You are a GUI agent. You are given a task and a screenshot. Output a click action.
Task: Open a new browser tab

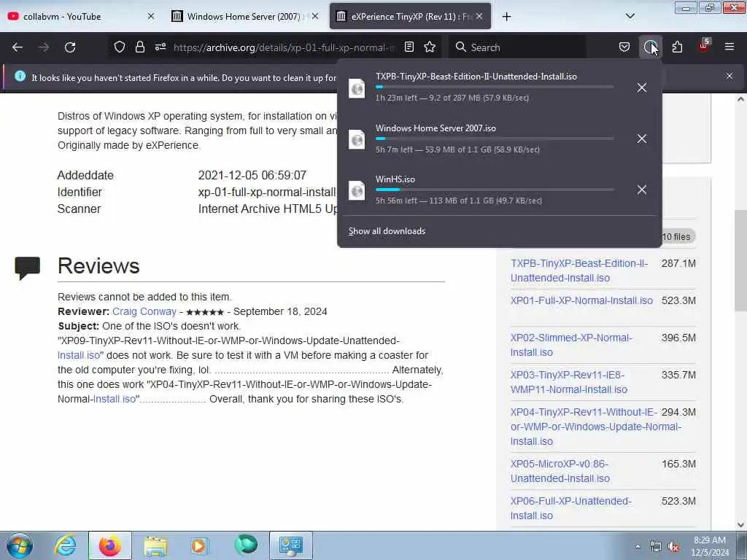coord(506,17)
